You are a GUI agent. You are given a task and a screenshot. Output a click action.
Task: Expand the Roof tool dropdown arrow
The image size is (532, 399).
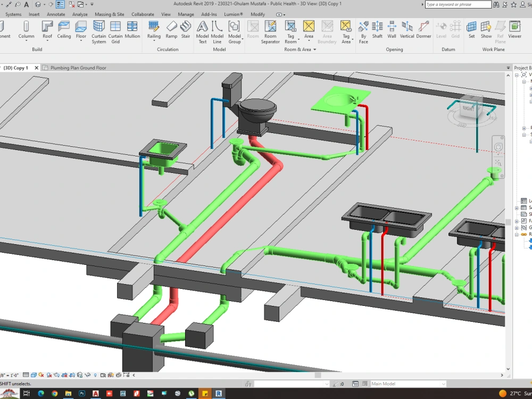[47, 41]
